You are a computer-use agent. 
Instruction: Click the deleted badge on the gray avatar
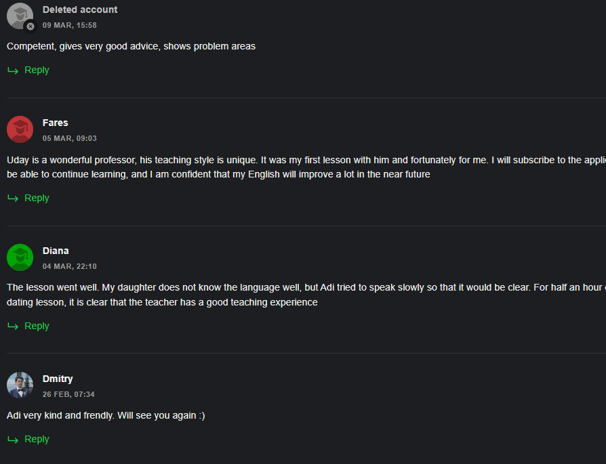point(30,26)
